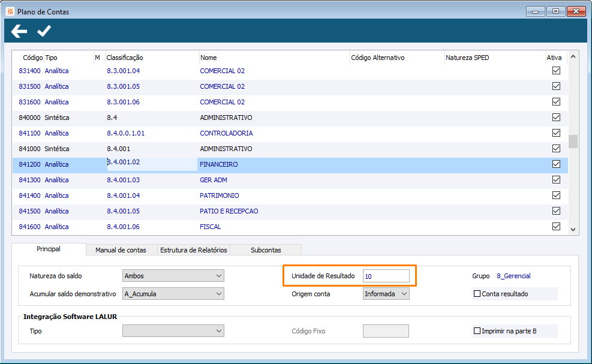Enable the Conta resultado checkbox
592x364 pixels.
tap(477, 294)
